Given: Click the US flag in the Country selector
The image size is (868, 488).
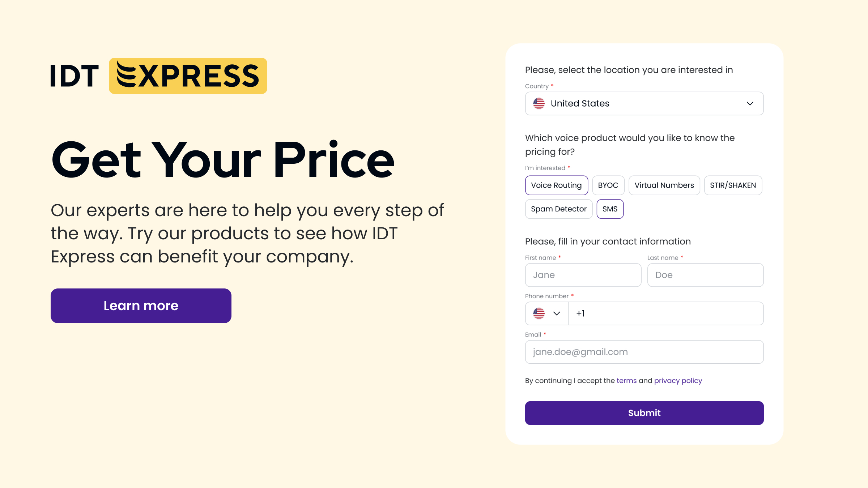Looking at the screenshot, I should pyautogui.click(x=539, y=103).
